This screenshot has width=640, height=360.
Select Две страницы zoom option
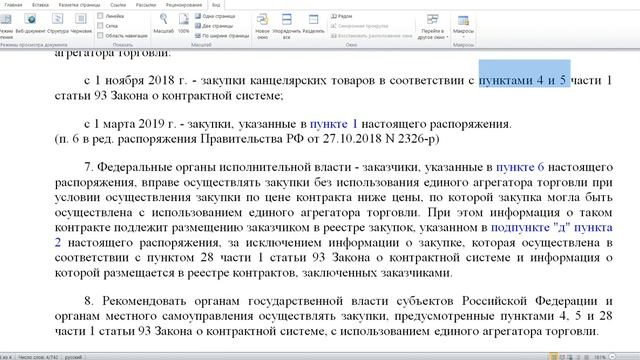[x=214, y=26]
